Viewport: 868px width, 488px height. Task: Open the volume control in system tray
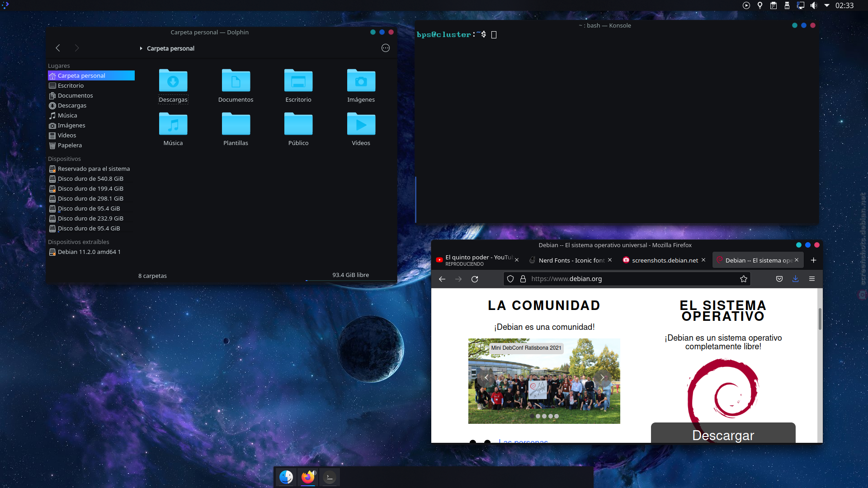814,5
